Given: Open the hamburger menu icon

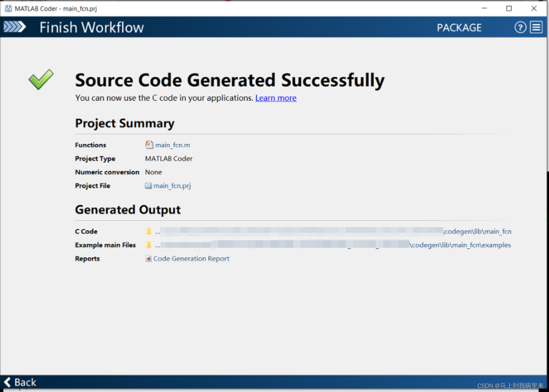Looking at the screenshot, I should 536,28.
